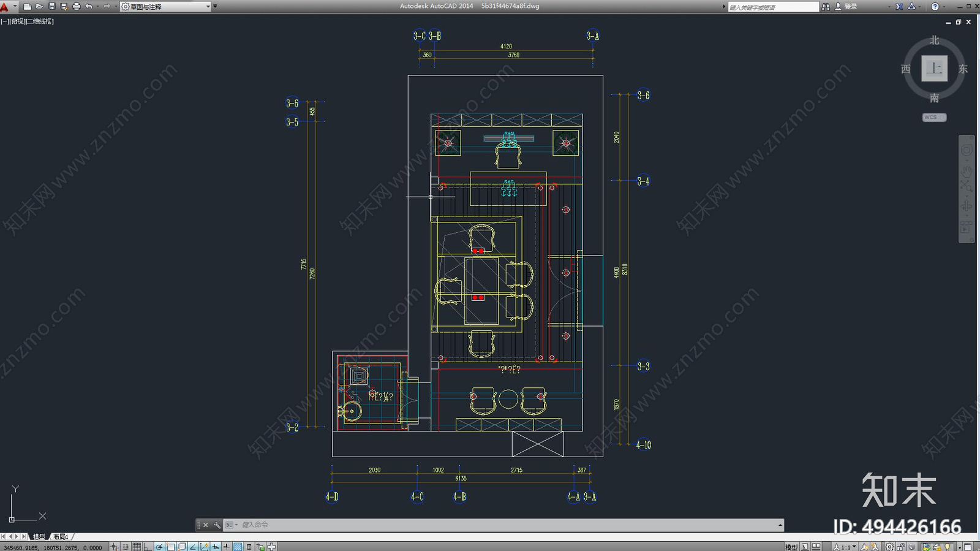Expand the command line history arrow
The width and height of the screenshot is (980, 551).
click(780, 525)
